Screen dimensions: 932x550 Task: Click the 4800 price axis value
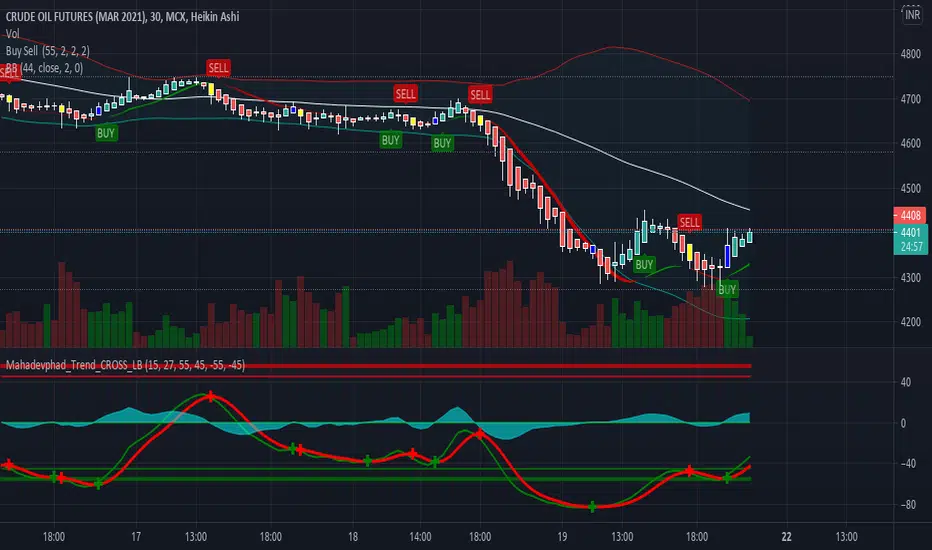pyautogui.click(x=911, y=54)
